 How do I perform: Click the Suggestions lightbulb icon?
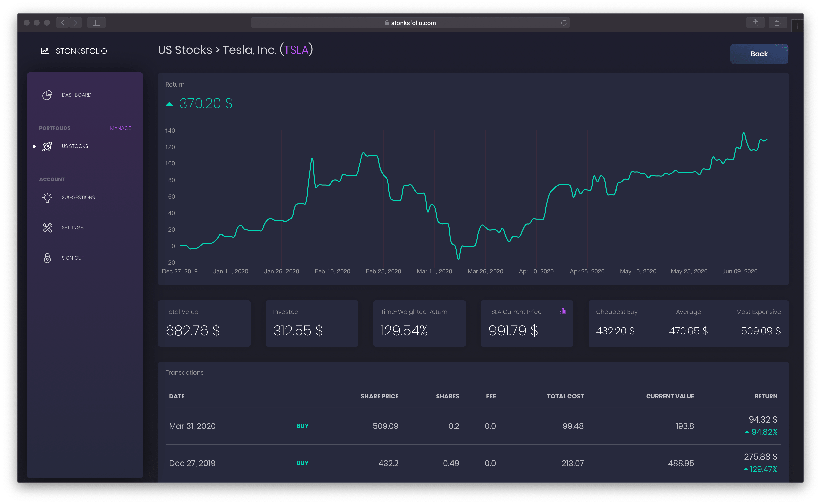(47, 198)
